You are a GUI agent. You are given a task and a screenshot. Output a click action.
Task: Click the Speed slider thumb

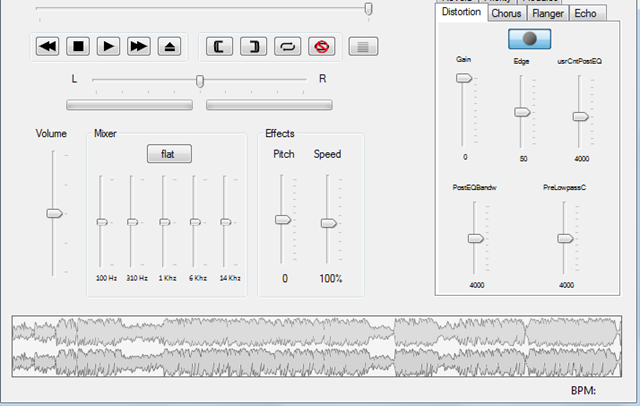(x=329, y=223)
